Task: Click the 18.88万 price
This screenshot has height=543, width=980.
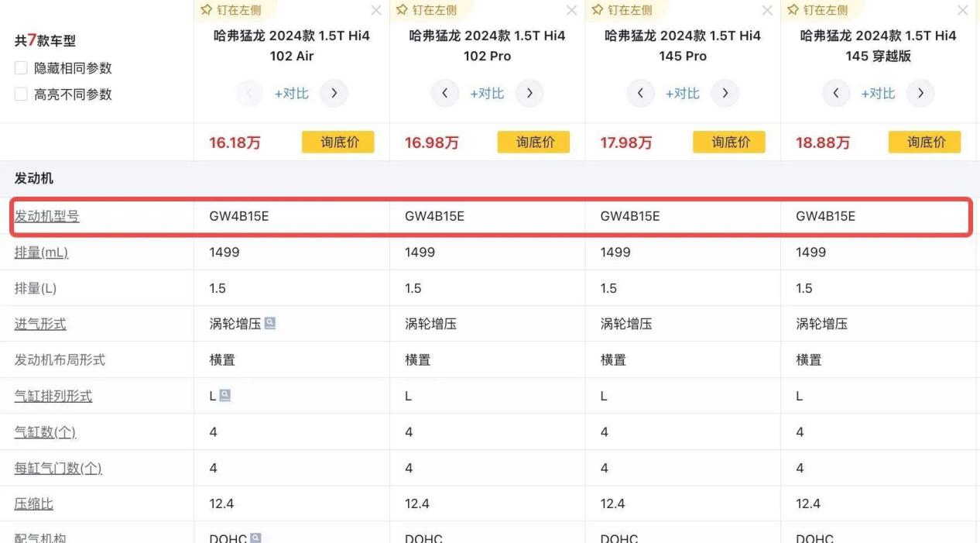Action: tap(823, 143)
